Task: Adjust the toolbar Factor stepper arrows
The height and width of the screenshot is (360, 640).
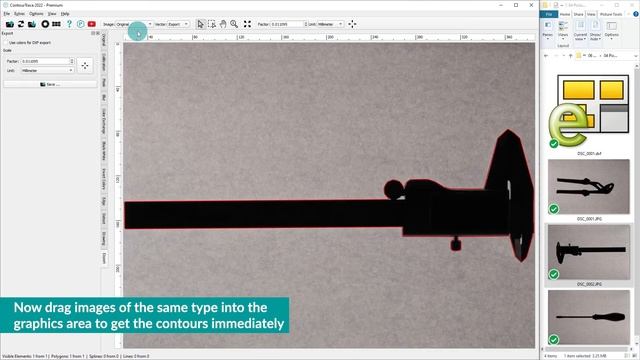Action: click(x=305, y=24)
